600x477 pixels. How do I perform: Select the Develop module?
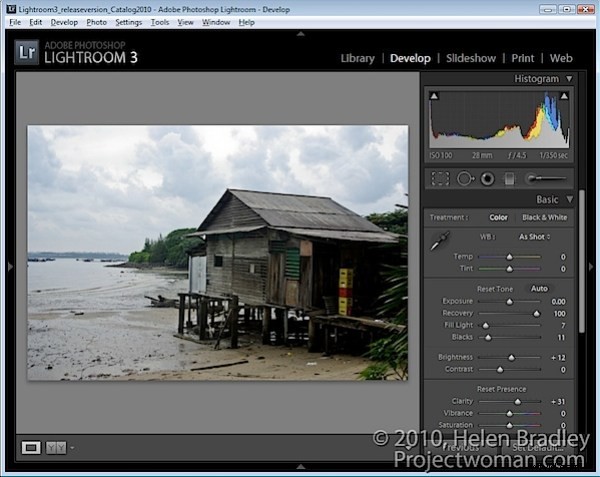coord(410,58)
